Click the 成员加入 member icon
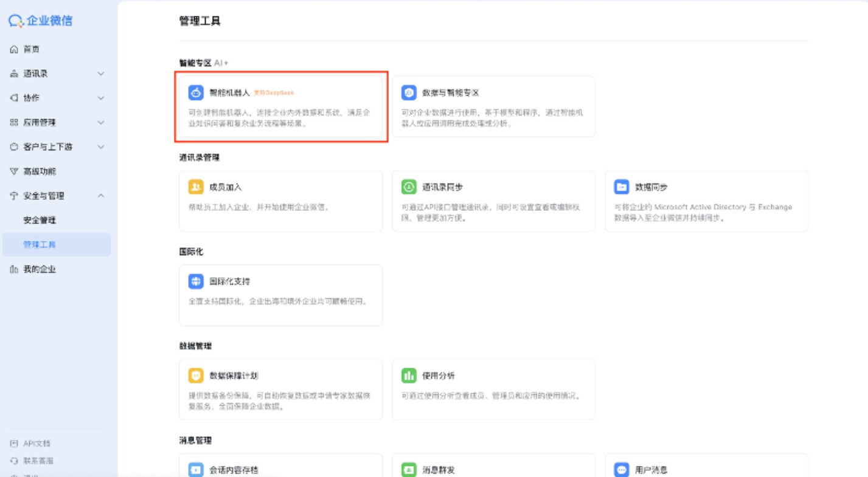Viewport: 868px width, 477px height. 195,187
